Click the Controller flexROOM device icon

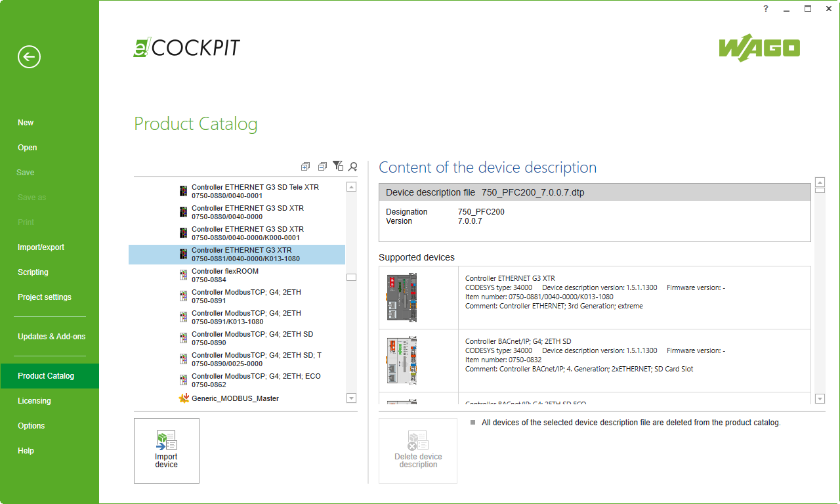pyautogui.click(x=183, y=275)
